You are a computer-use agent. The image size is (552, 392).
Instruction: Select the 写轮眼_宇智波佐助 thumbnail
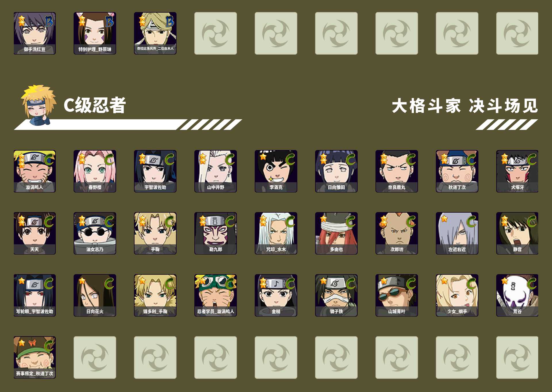tap(34, 295)
